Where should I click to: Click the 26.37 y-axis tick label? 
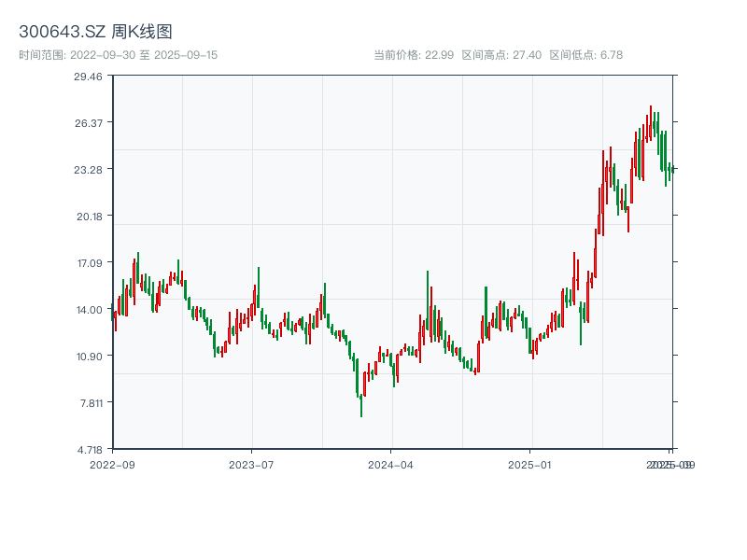click(x=88, y=123)
